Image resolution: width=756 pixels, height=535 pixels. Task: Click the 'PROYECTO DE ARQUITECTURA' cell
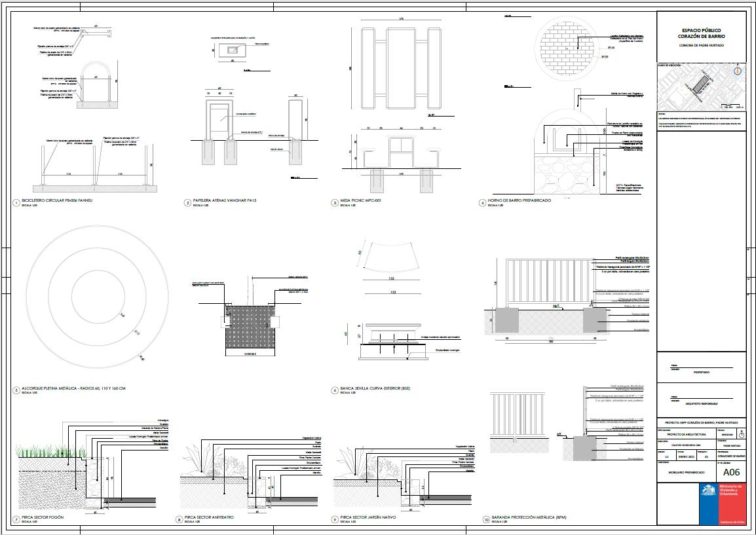pos(687,434)
